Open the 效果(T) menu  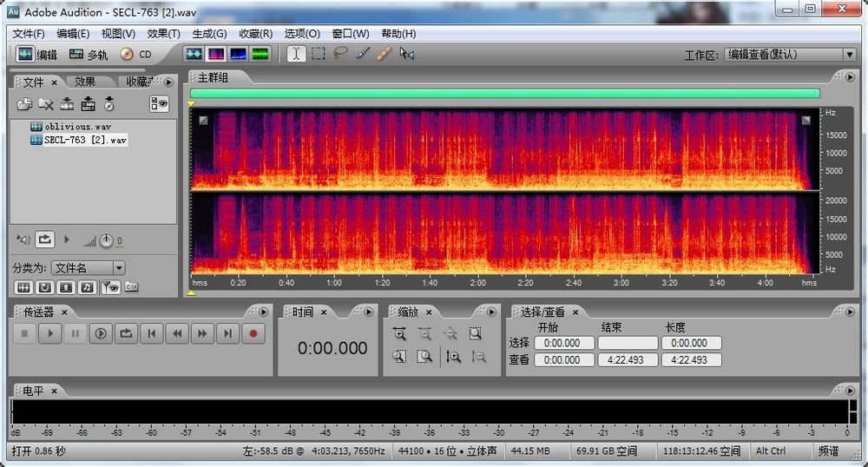coord(163,34)
